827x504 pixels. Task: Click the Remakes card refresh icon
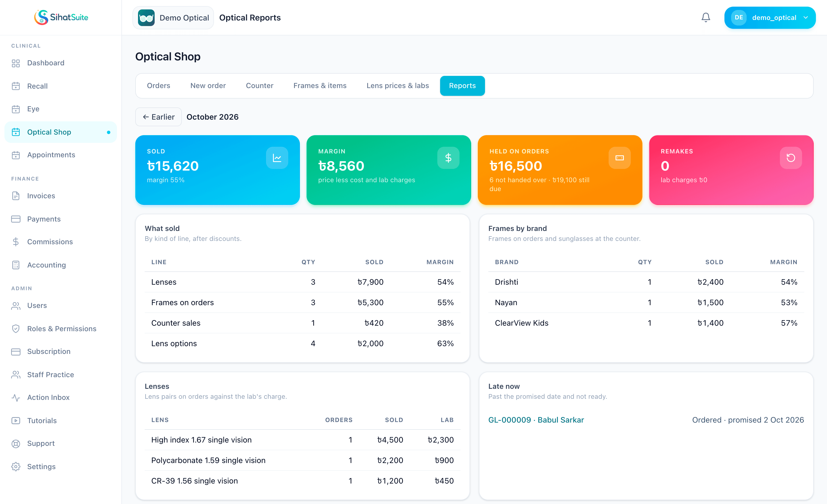click(x=791, y=158)
